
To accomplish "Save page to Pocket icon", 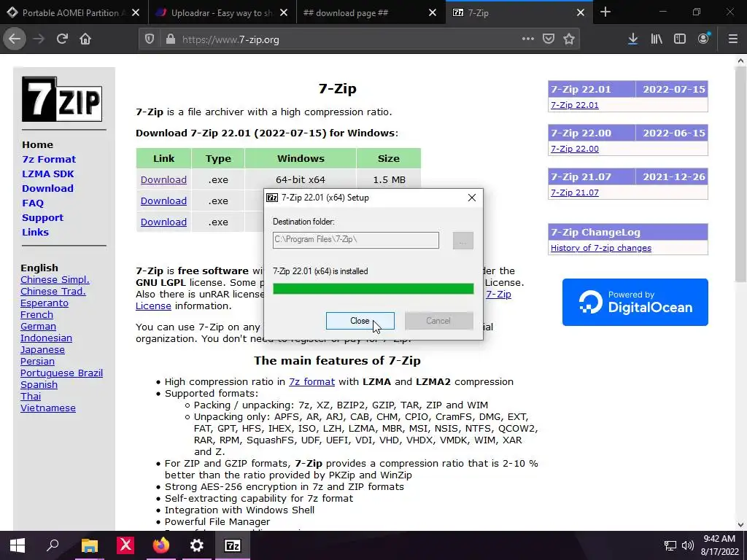I will point(549,39).
